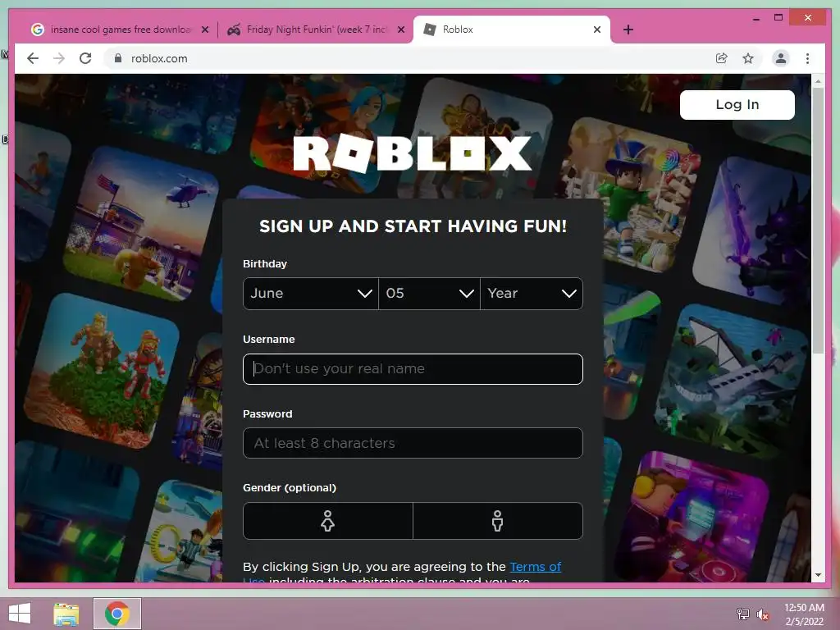Click the Roblox logo
Screen dimensions: 840x630
click(x=413, y=153)
